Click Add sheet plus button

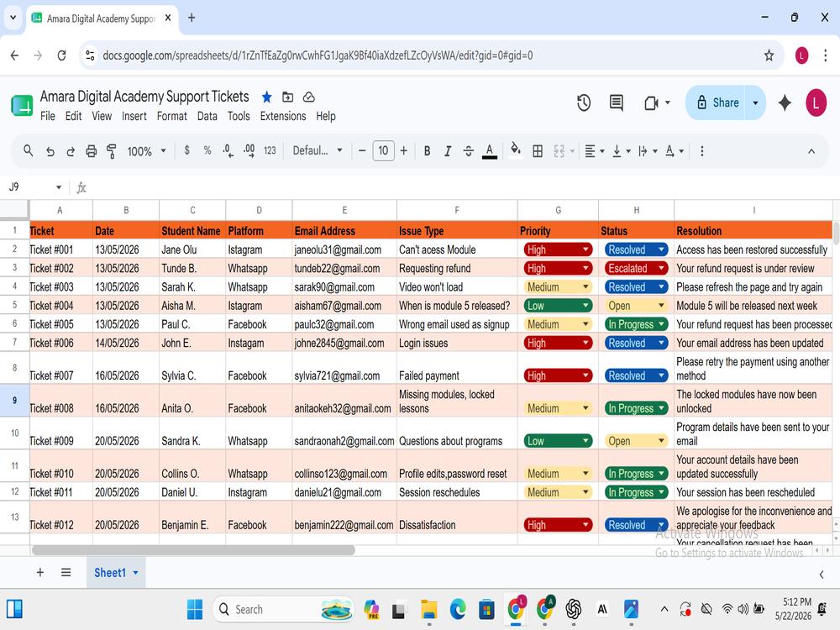(x=40, y=572)
